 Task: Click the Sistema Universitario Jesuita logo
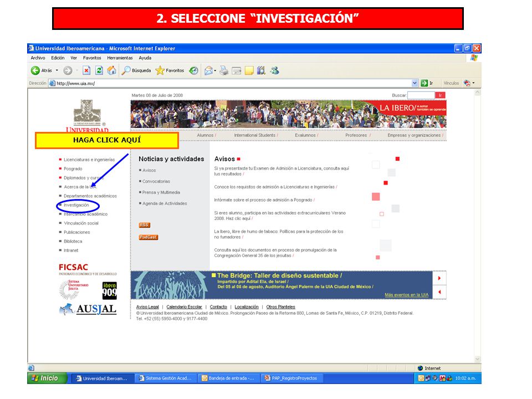74,289
